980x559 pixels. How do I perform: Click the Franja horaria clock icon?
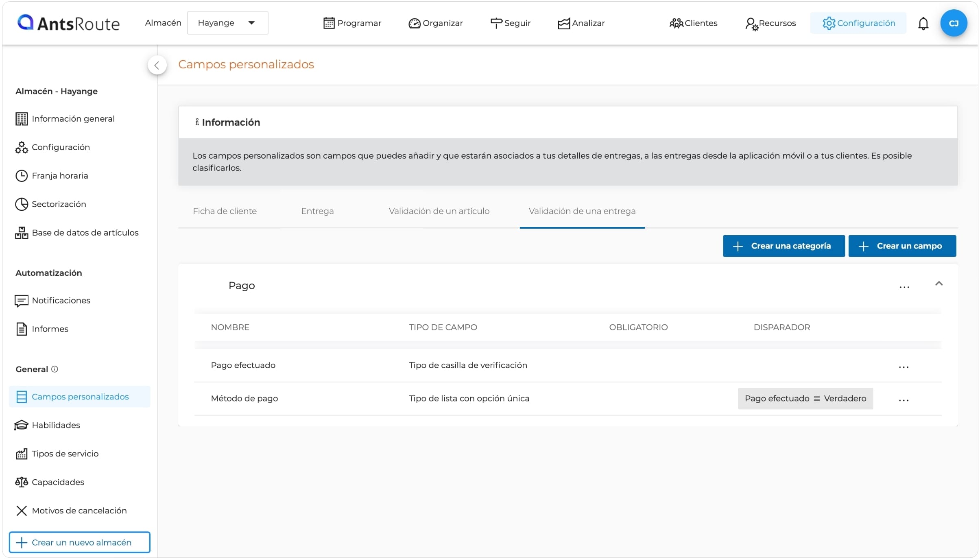(21, 176)
